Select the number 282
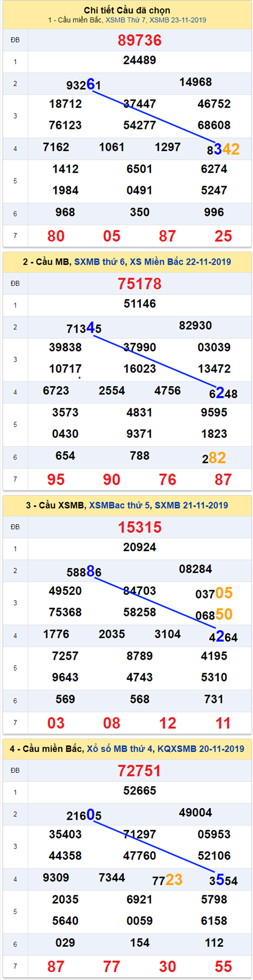 click(214, 458)
